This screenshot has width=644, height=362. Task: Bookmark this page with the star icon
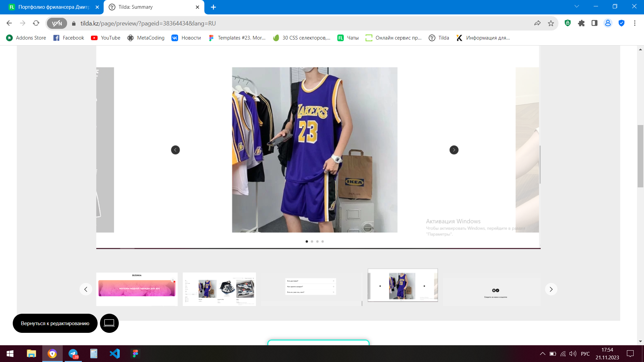pos(551,23)
